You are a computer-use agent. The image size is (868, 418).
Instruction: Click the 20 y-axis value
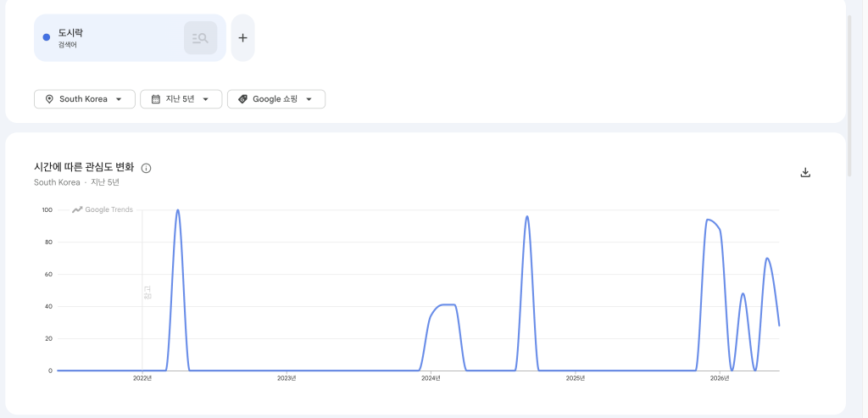click(x=48, y=338)
